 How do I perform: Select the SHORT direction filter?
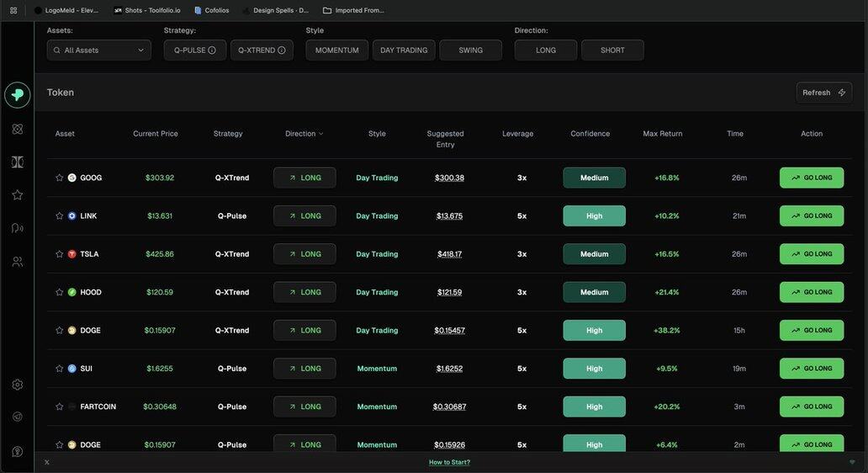coord(612,50)
